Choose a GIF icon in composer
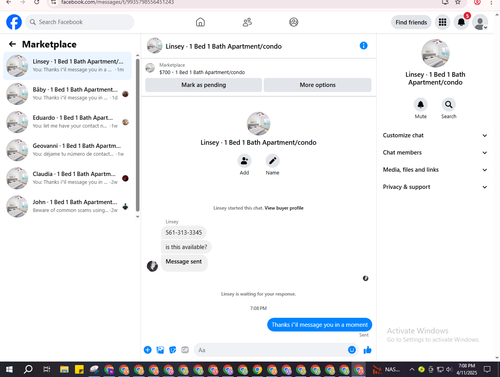Viewport: 500px width, 377px height. (185, 350)
